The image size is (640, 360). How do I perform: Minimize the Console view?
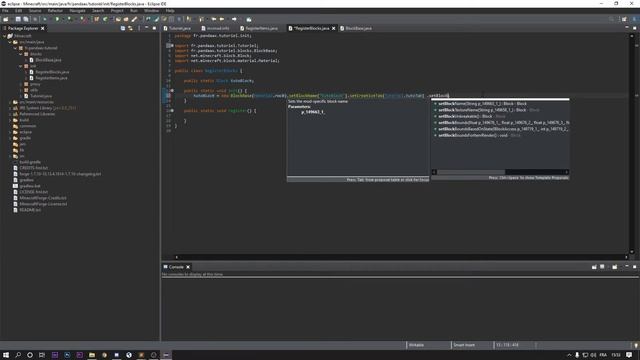click(x=627, y=267)
